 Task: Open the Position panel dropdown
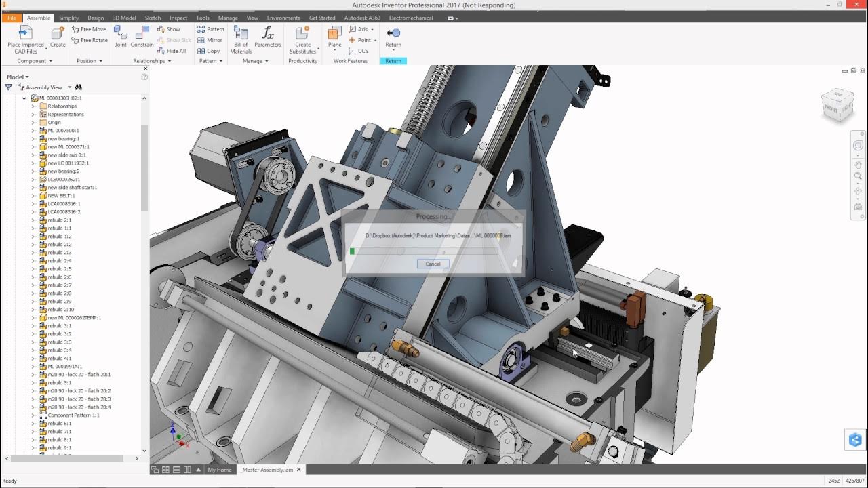point(90,61)
